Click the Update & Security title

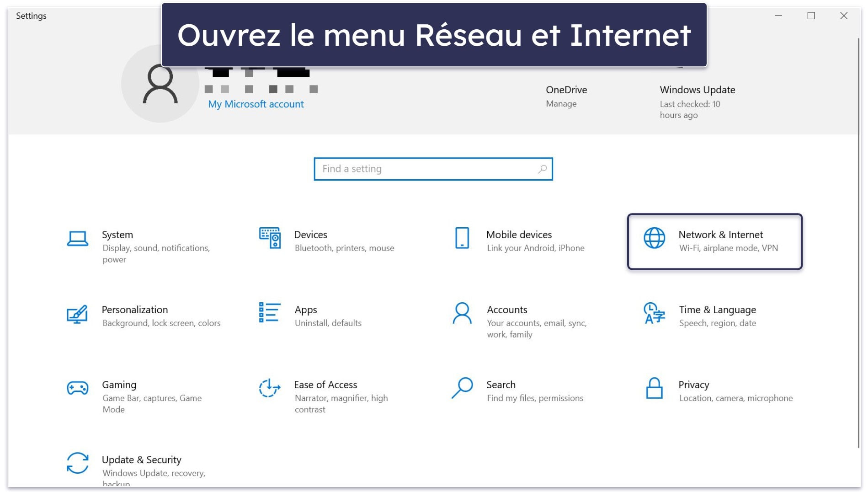click(141, 460)
